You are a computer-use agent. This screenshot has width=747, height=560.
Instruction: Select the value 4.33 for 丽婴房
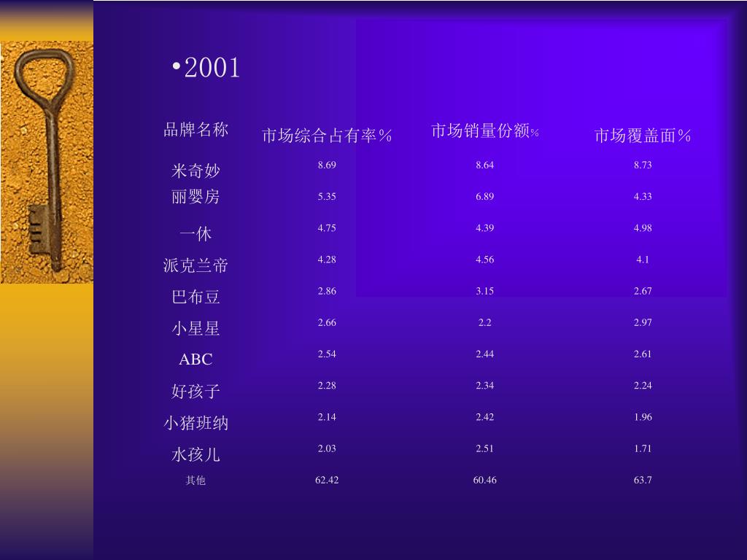[x=643, y=197]
